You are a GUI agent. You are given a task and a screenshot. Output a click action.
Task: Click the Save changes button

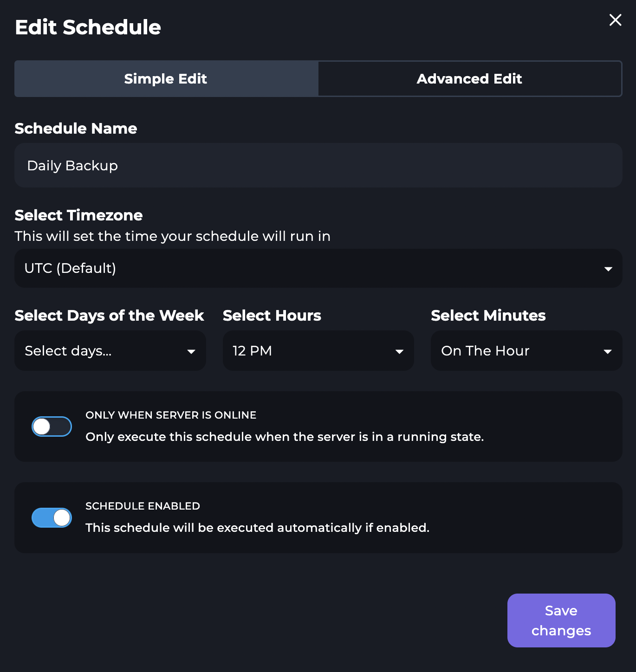pos(561,620)
